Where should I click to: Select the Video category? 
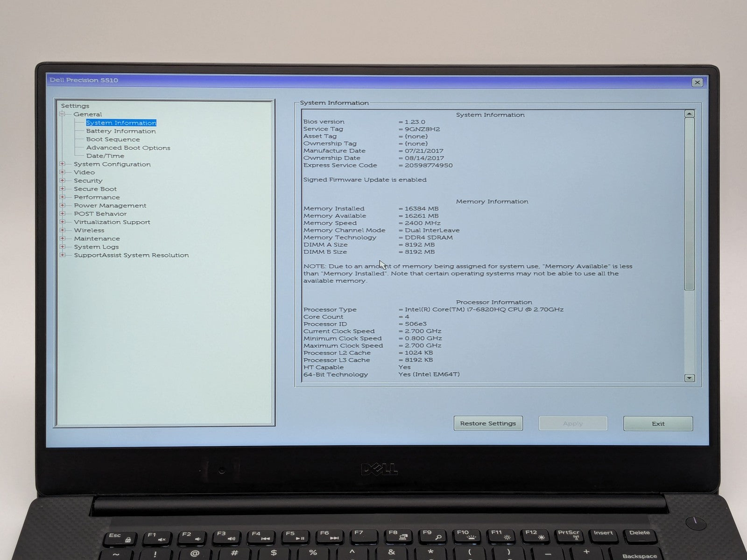pos(85,172)
